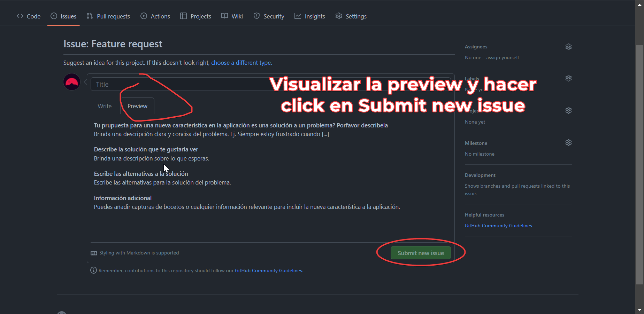644x314 pixels.
Task: Open GitHub Community Guidelines under Helpful resources
Action: pos(498,226)
